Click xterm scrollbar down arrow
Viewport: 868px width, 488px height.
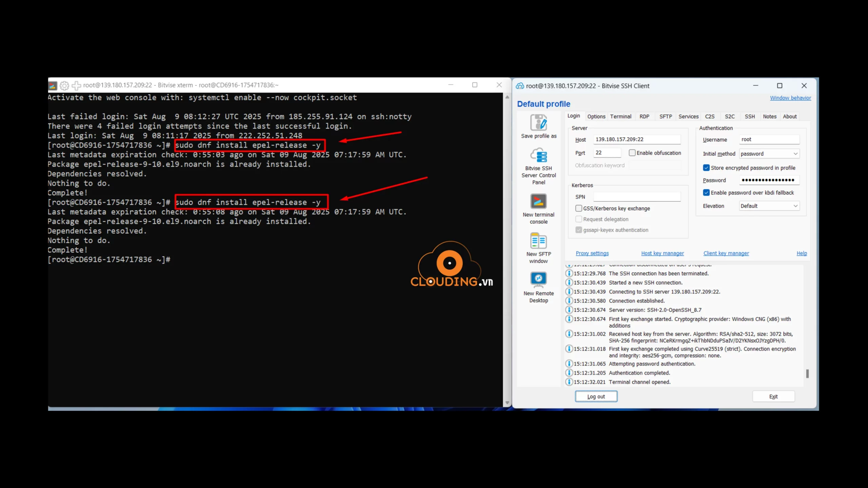click(507, 403)
